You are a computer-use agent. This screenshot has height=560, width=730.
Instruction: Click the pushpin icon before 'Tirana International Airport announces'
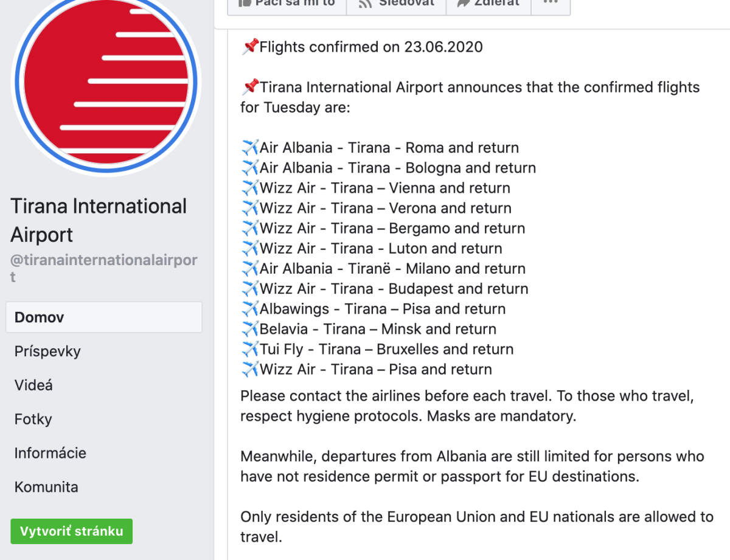(x=250, y=87)
